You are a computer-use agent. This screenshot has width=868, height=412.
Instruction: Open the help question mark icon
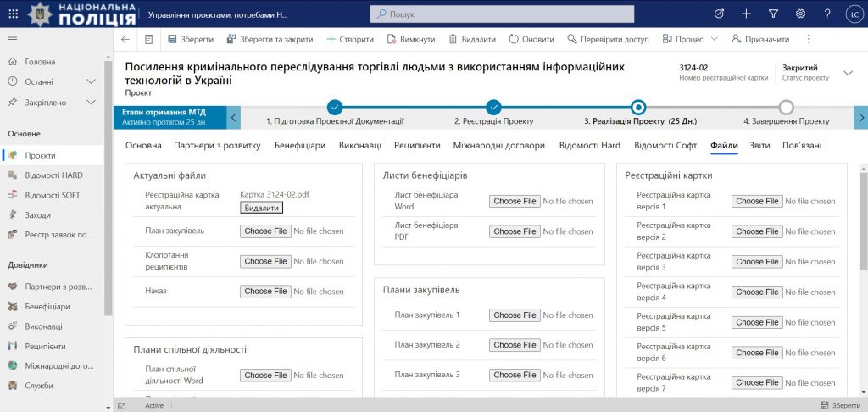827,14
